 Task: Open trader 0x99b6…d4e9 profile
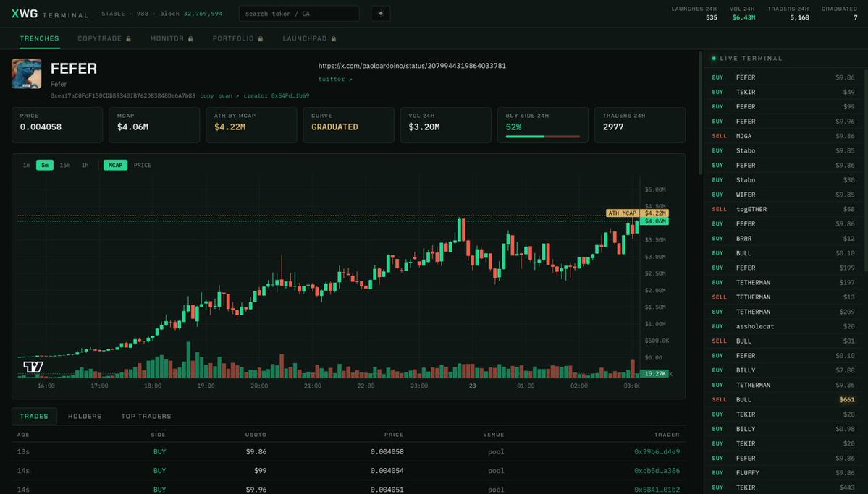(657, 451)
